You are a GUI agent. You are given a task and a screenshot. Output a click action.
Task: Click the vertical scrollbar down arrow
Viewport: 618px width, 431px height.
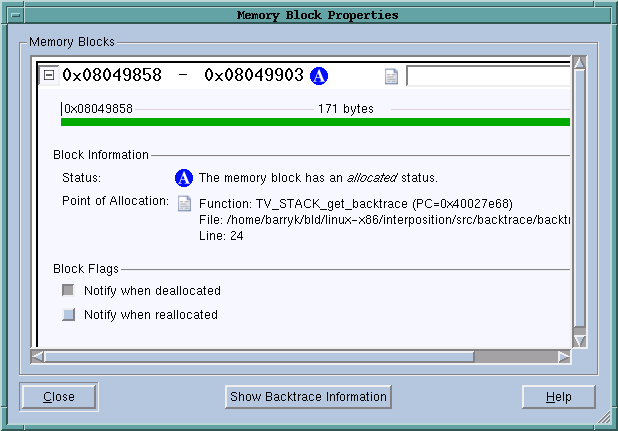coord(578,340)
